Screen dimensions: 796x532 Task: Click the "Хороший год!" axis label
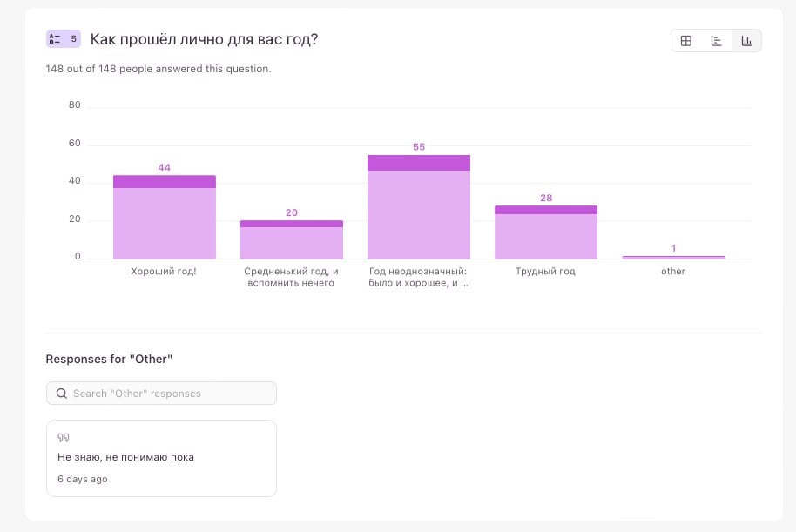click(165, 272)
